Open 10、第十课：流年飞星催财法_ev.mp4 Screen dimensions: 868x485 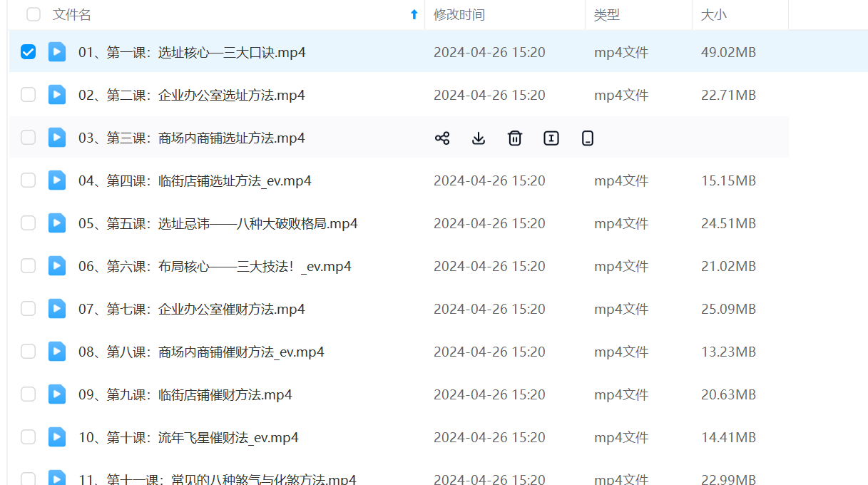188,437
